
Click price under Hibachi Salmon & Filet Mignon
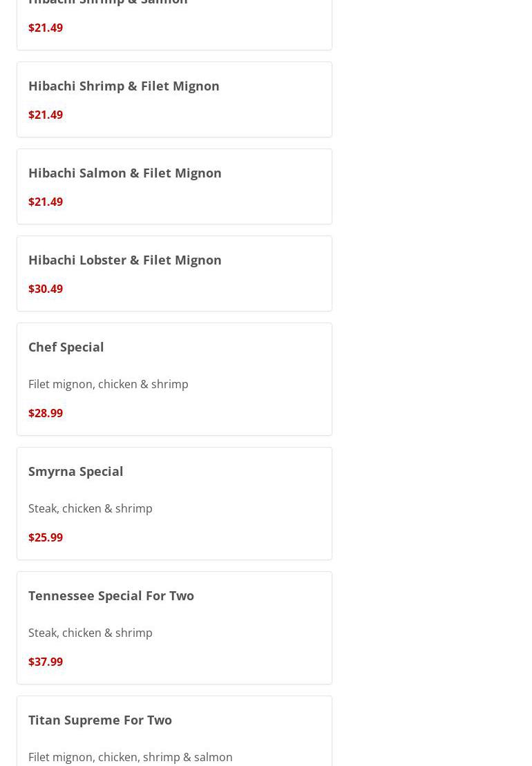coord(46,202)
